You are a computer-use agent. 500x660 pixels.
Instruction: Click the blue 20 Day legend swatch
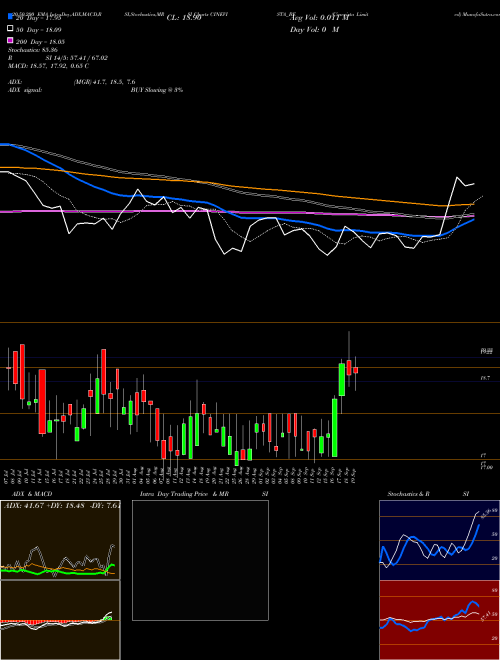pos(10,17)
